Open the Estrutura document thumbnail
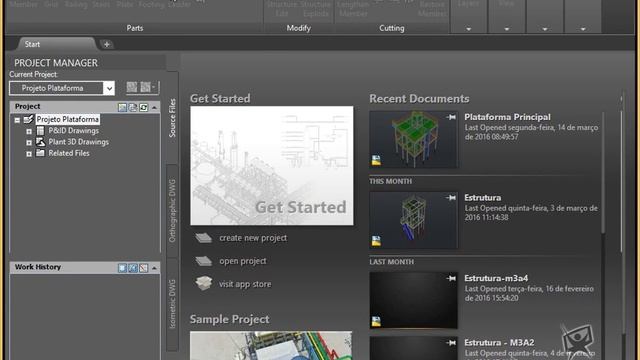Viewport: 640px width, 360px height. point(413,220)
